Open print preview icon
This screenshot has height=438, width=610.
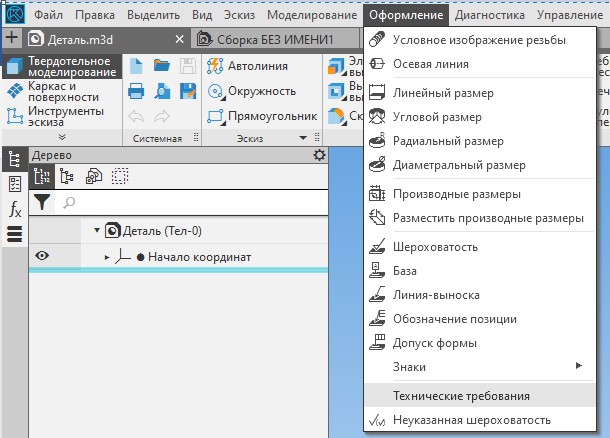(x=162, y=91)
